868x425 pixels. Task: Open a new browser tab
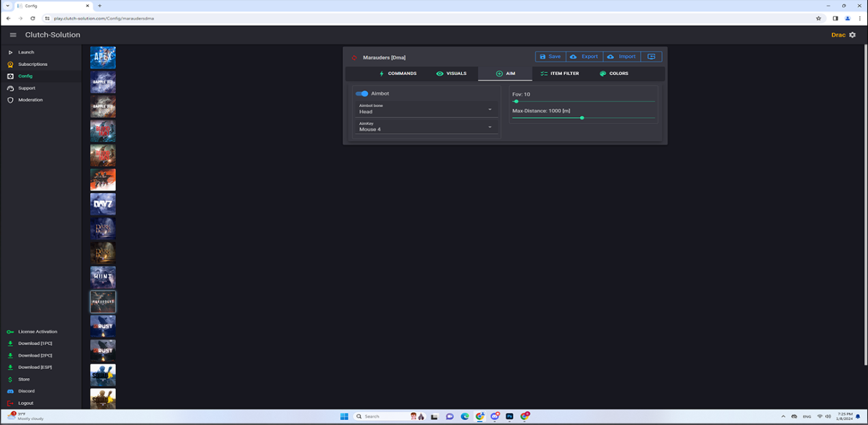tap(100, 5)
